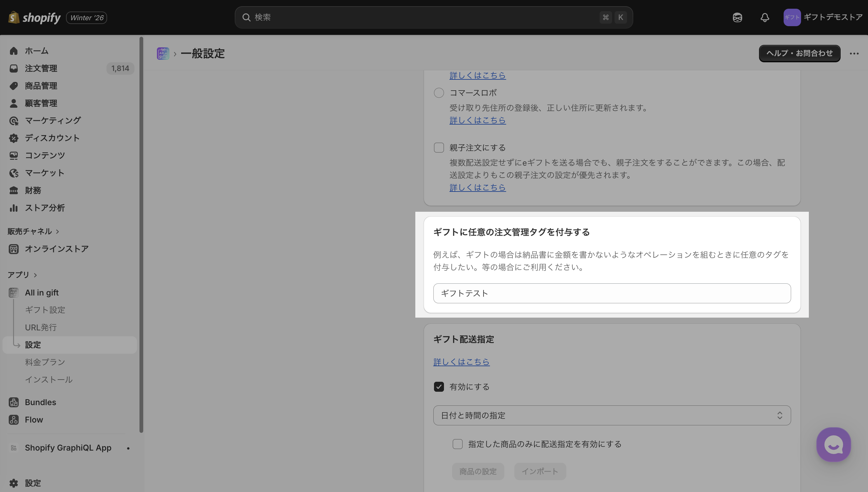Screen dimensions: 868x492
Task: Click the ヘルプ・お問合わせ button
Action: tap(799, 53)
